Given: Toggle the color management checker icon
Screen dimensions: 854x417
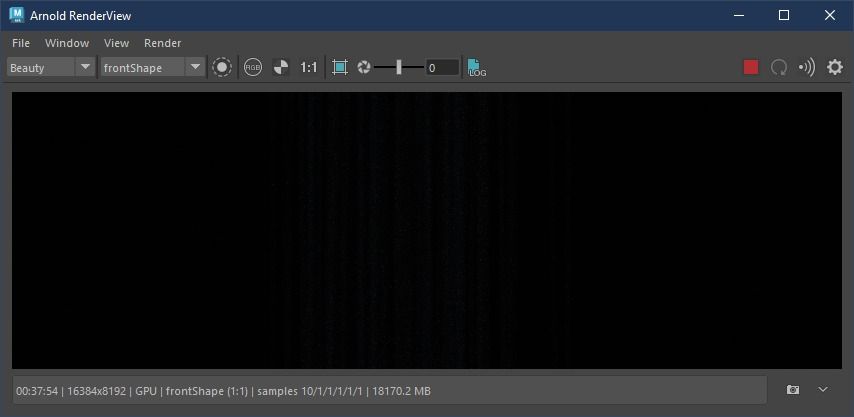Looking at the screenshot, I should pyautogui.click(x=281, y=67).
